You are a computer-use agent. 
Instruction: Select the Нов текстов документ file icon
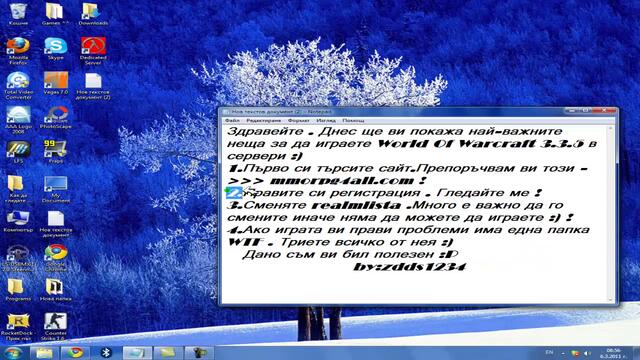pos(56,224)
